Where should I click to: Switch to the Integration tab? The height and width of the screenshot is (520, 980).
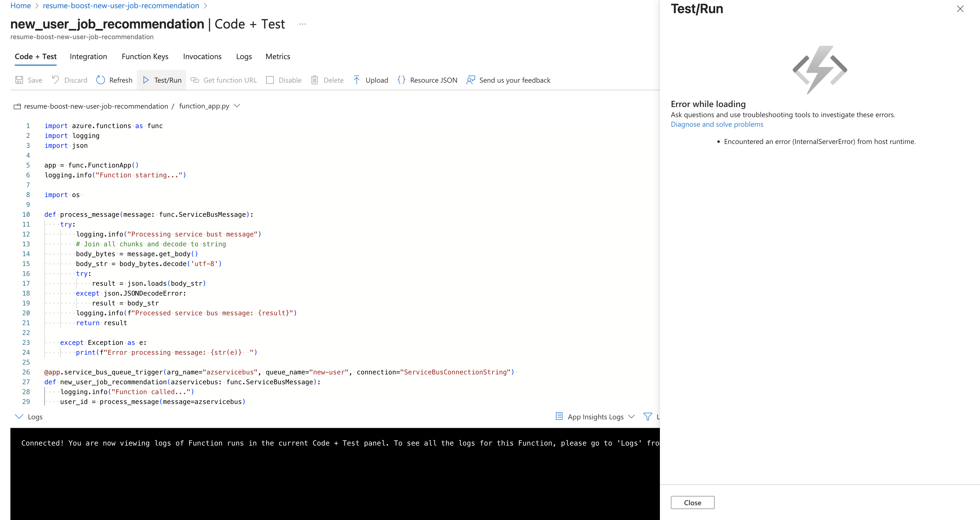pyautogui.click(x=88, y=57)
